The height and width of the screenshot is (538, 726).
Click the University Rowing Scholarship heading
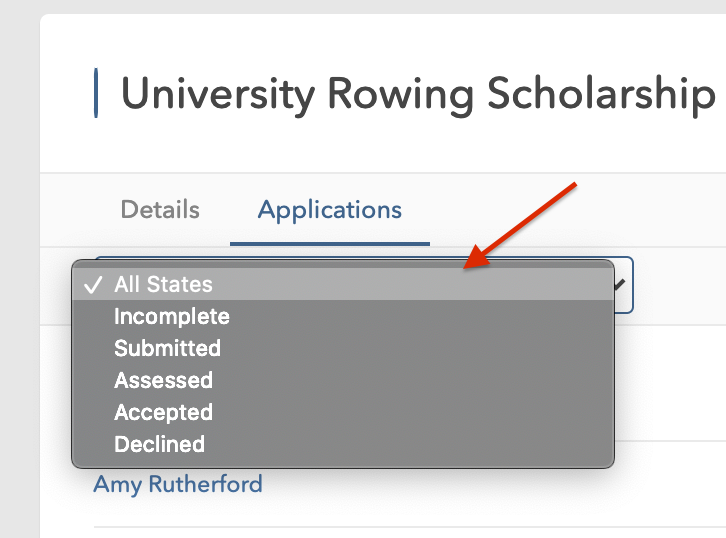click(418, 94)
